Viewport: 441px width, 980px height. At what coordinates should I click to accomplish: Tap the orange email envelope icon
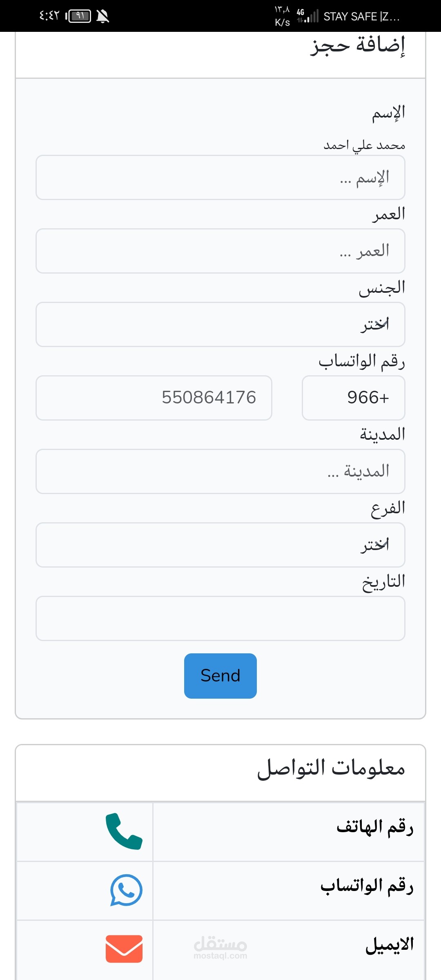pos(124,949)
